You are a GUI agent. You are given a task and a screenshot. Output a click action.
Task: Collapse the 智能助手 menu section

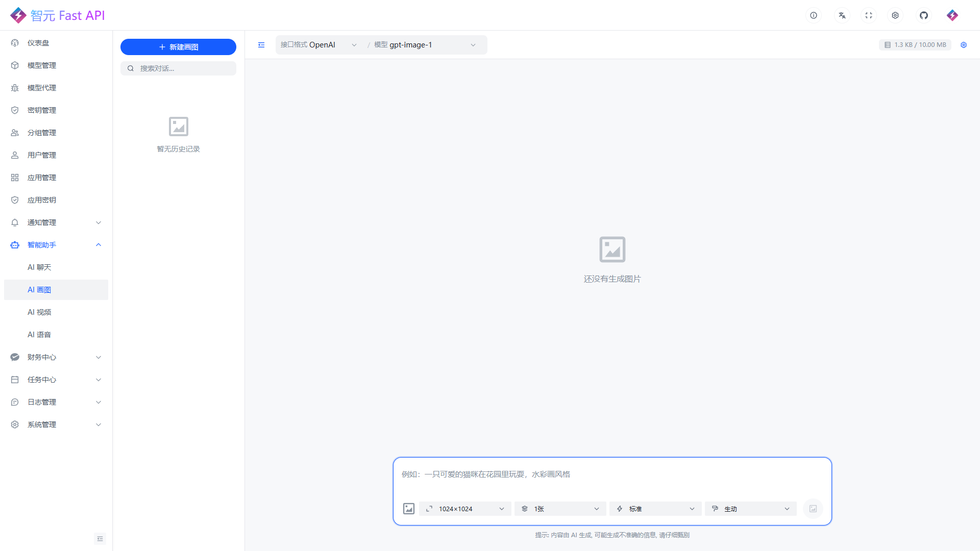tap(99, 245)
